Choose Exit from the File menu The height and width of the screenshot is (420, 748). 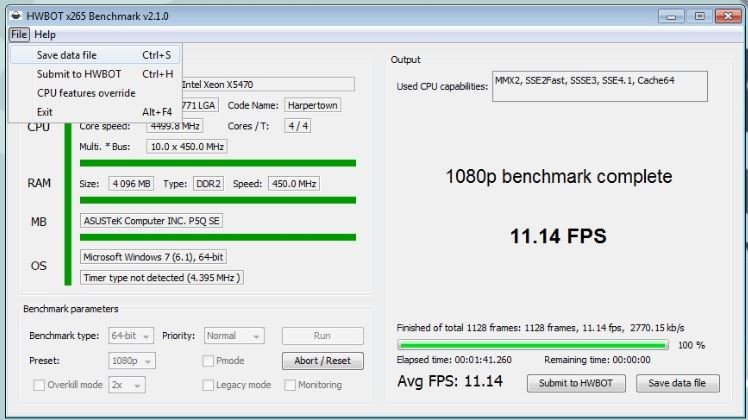tap(95, 112)
